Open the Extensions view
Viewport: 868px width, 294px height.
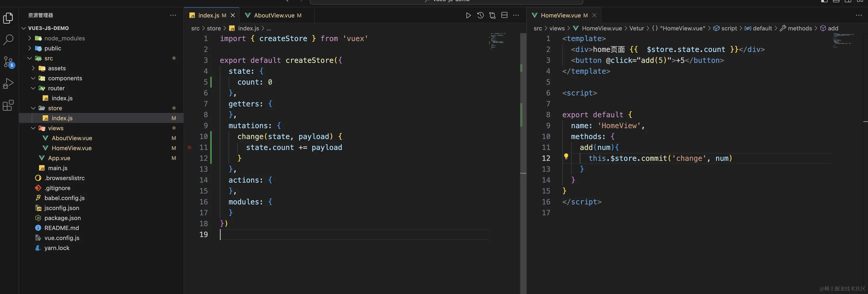8,105
